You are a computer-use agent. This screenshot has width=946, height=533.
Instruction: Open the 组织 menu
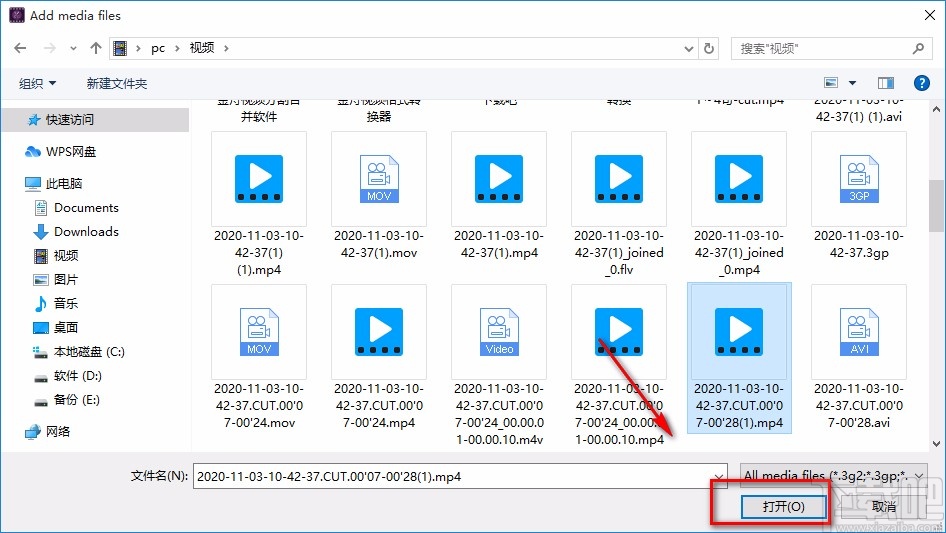tap(38, 83)
